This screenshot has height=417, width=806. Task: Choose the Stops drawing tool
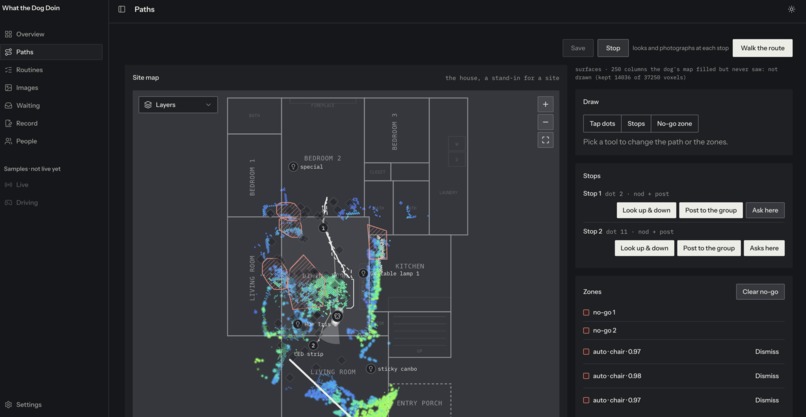click(636, 123)
